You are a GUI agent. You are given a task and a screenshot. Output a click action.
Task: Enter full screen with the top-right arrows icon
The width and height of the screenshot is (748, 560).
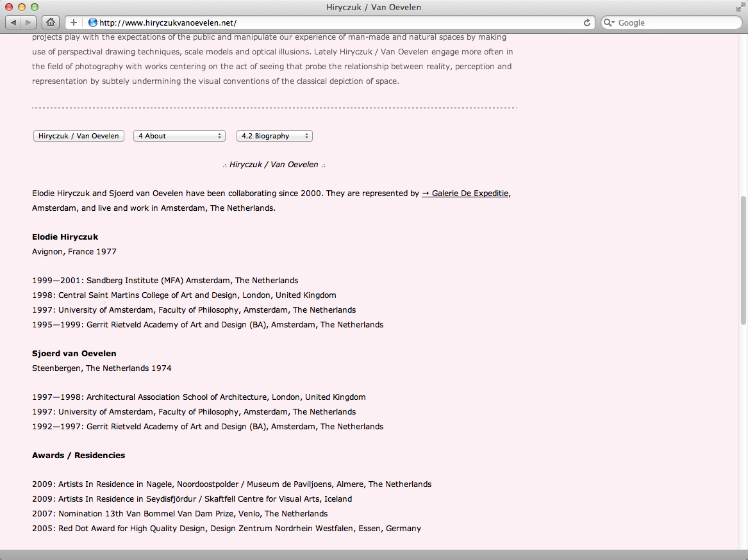(740, 7)
